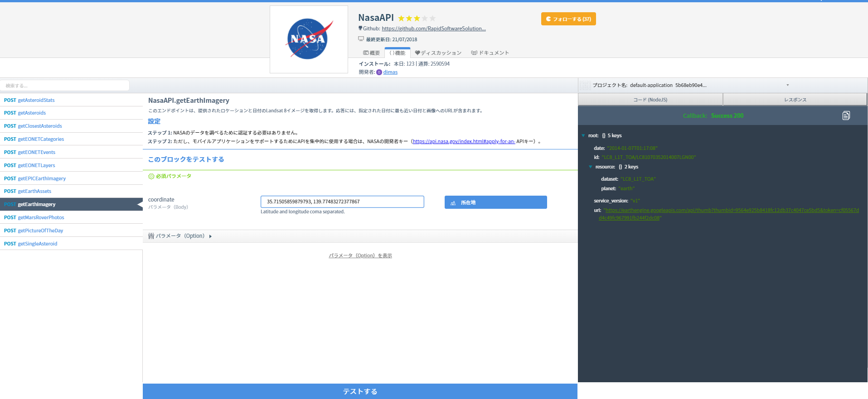868x399 pixels.
Task: Open developer dimas profile link
Action: [x=390, y=72]
